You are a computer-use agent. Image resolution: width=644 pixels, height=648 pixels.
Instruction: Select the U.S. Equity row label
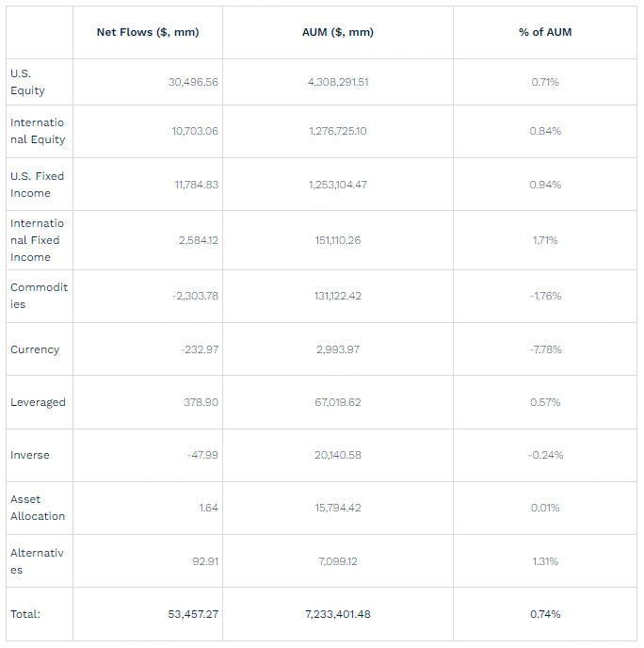[27, 82]
